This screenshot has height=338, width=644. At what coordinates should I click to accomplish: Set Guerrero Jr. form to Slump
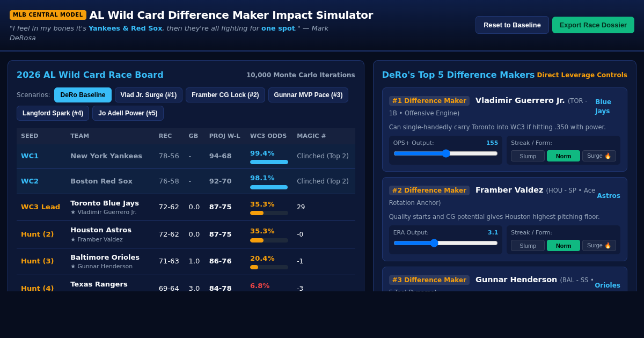point(528,156)
